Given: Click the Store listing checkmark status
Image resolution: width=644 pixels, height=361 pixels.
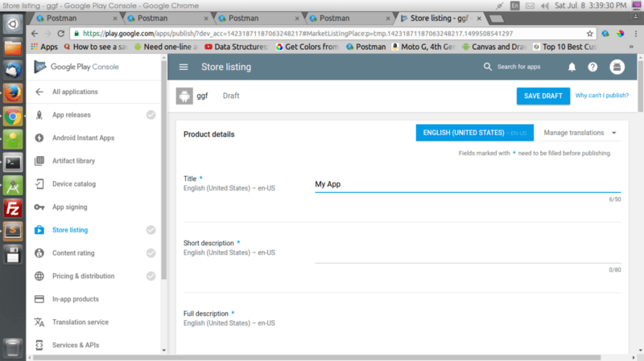Looking at the screenshot, I should (x=151, y=230).
